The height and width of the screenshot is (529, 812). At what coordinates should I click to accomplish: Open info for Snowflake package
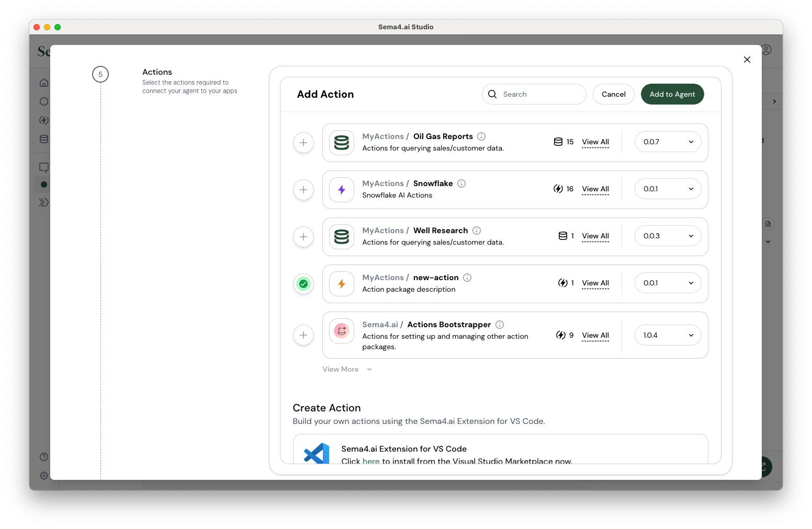[461, 183]
